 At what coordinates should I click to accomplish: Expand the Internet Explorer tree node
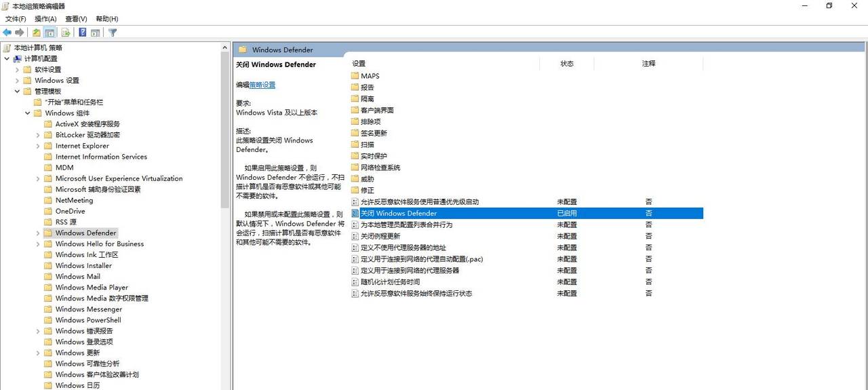click(x=38, y=146)
